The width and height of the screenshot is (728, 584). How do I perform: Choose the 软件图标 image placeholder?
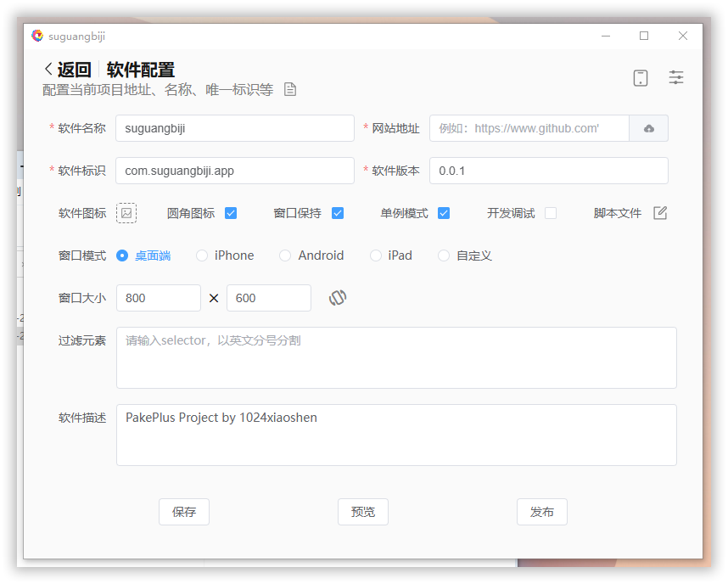pyautogui.click(x=126, y=213)
